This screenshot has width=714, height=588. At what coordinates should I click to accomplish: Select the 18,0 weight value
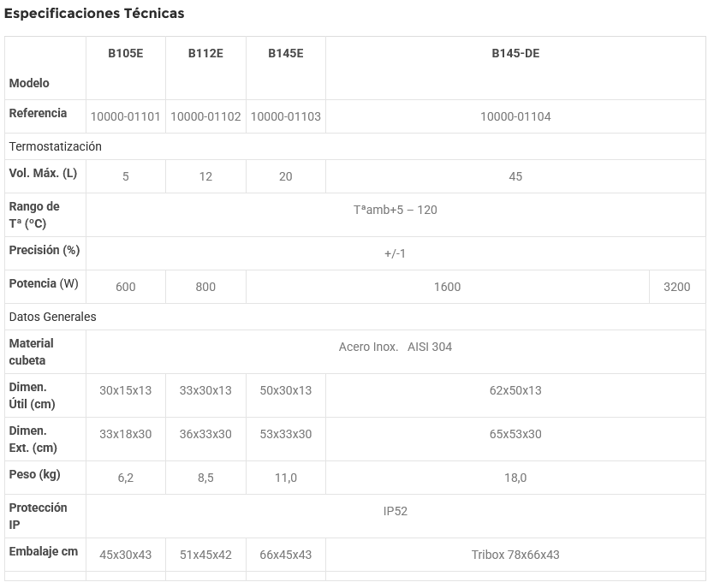click(x=515, y=478)
